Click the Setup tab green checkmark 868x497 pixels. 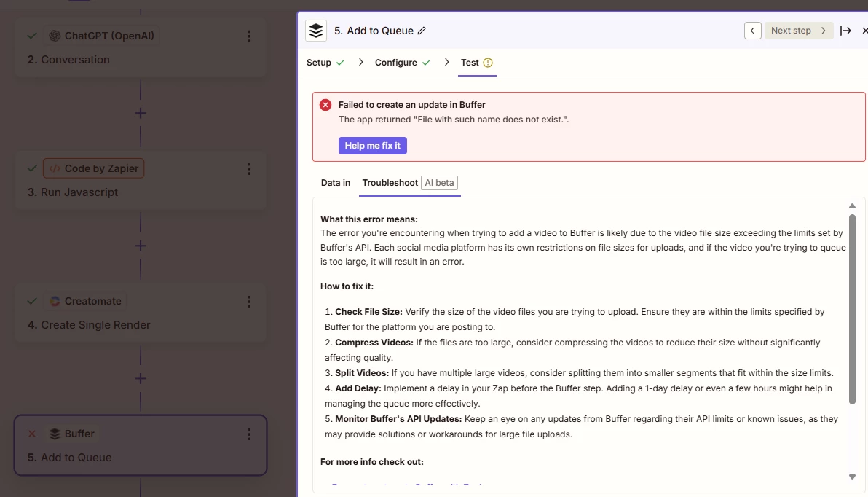click(x=340, y=63)
